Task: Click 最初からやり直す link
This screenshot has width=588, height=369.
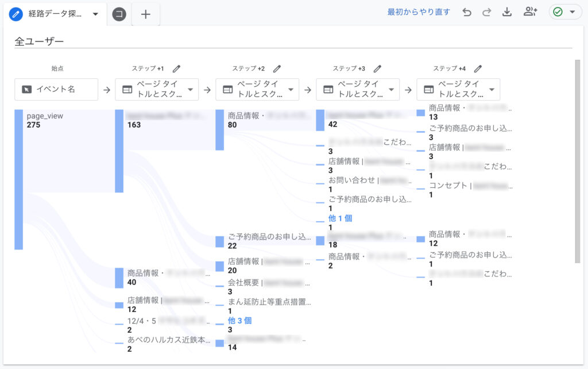Action: tap(419, 12)
